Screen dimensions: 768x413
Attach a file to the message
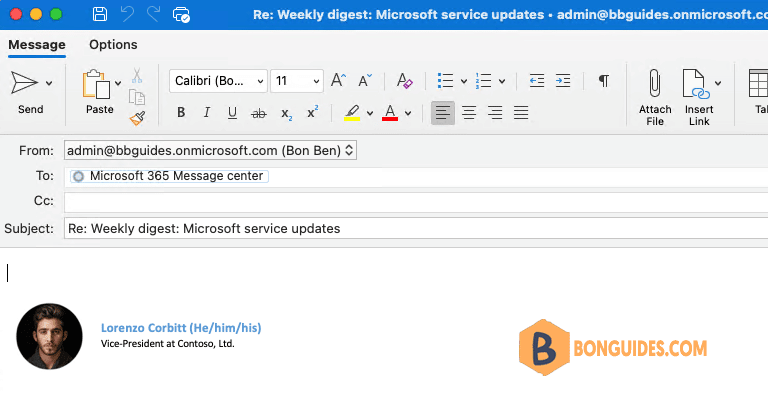point(655,97)
